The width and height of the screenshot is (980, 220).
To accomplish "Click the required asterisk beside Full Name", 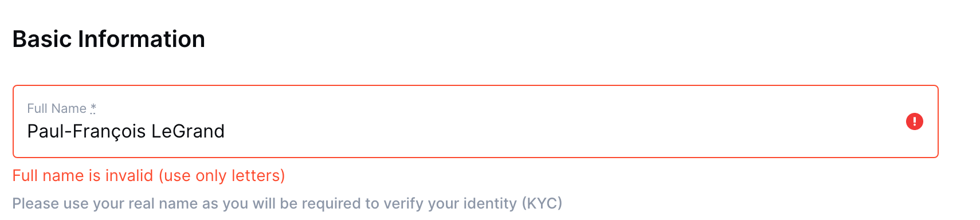I will tap(93, 108).
